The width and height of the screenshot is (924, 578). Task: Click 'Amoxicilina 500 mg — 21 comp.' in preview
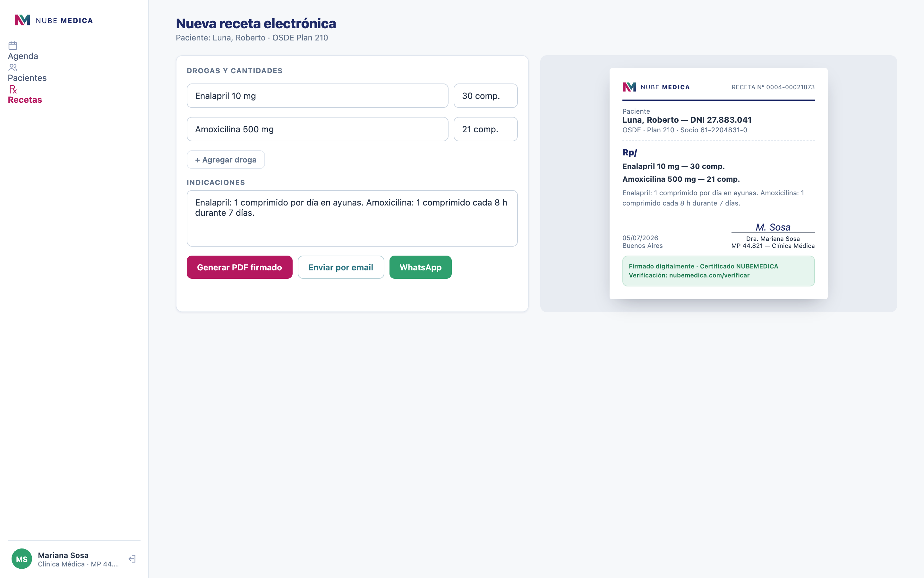pyautogui.click(x=681, y=179)
